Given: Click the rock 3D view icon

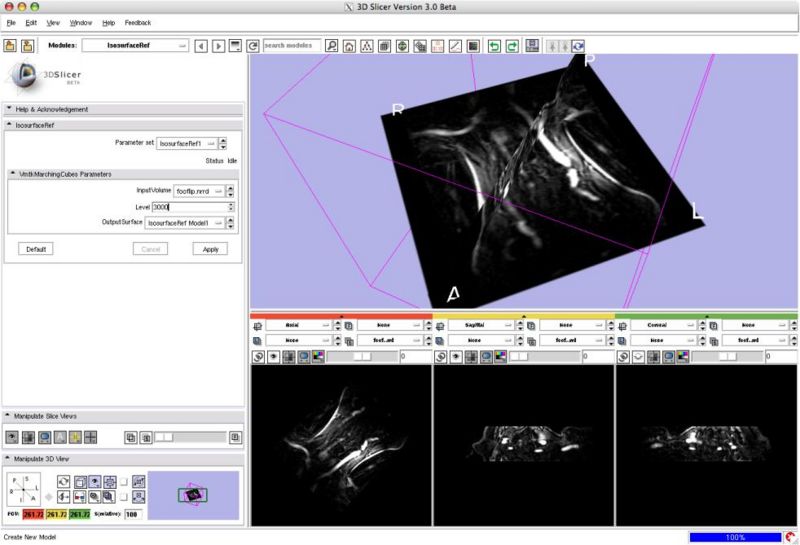Looking at the screenshot, I should click(63, 496).
